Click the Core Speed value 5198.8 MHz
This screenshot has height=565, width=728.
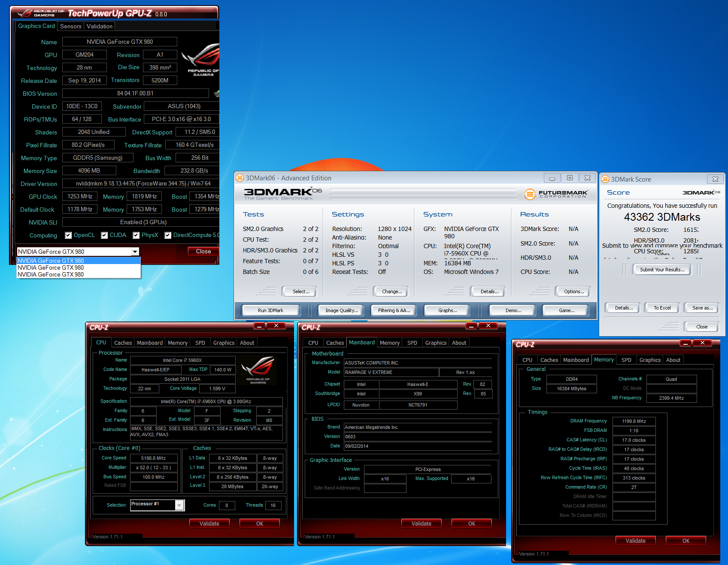tap(154, 458)
